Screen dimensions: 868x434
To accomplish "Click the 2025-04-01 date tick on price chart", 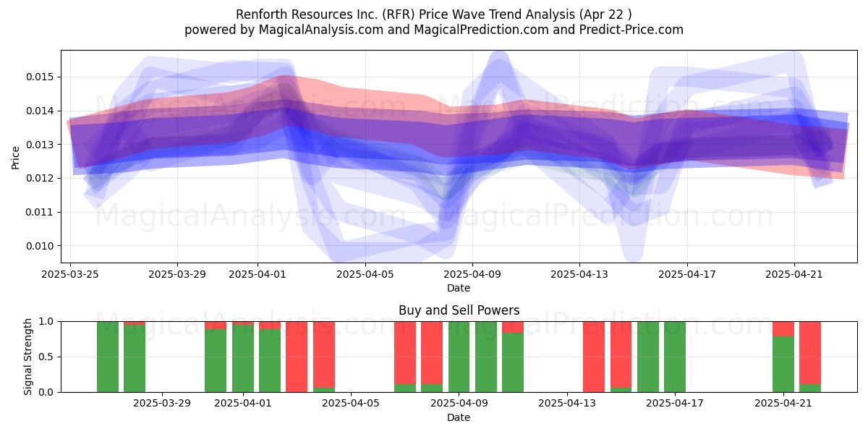I will pyautogui.click(x=258, y=274).
